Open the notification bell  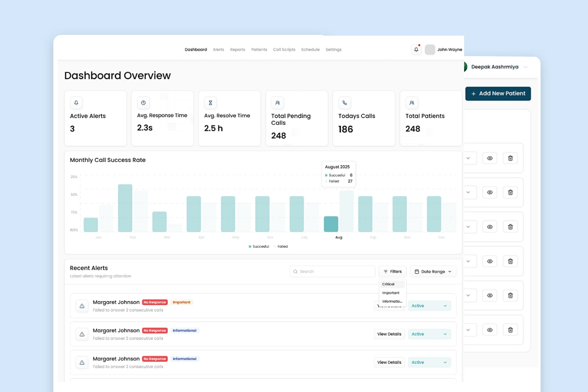pos(416,49)
